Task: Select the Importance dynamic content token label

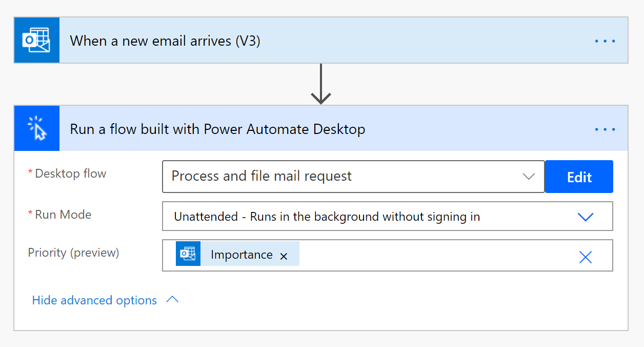Action: pos(241,255)
